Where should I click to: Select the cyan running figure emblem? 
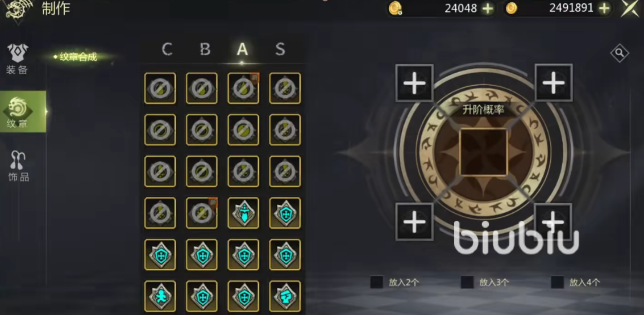click(160, 296)
